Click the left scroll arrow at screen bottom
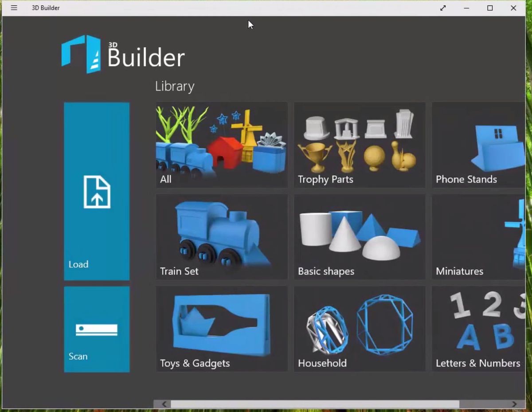The width and height of the screenshot is (532, 412). click(164, 404)
